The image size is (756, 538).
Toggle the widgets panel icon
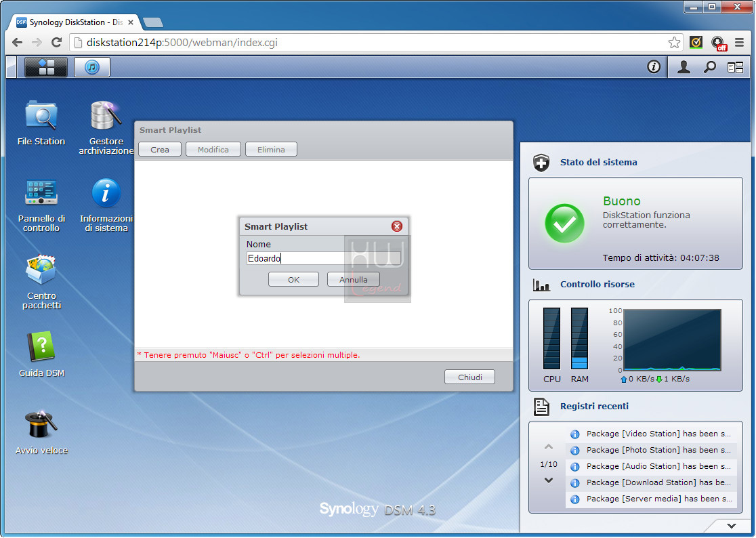pos(735,68)
